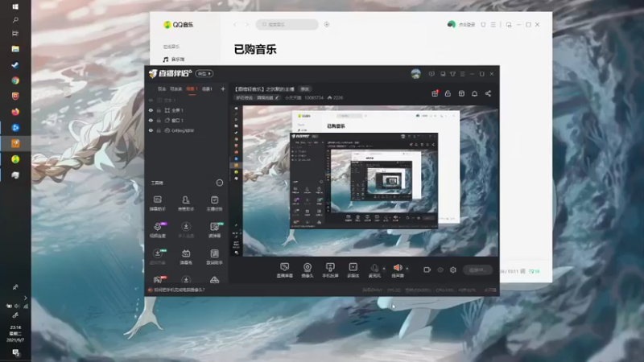Go back in QQ音乐 navigation

pos(235,25)
